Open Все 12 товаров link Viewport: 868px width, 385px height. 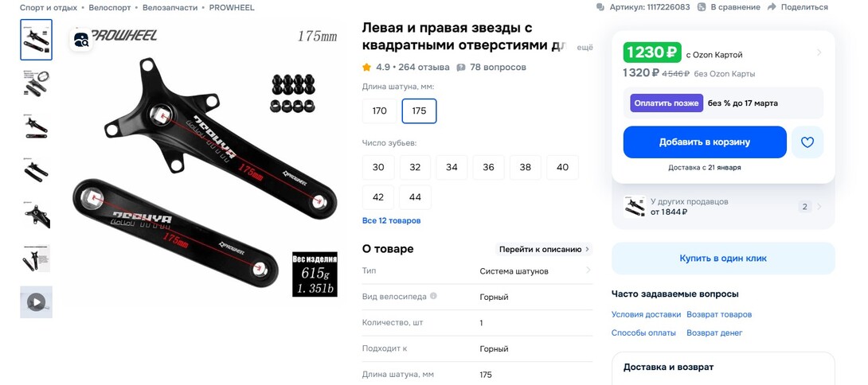pos(391,220)
